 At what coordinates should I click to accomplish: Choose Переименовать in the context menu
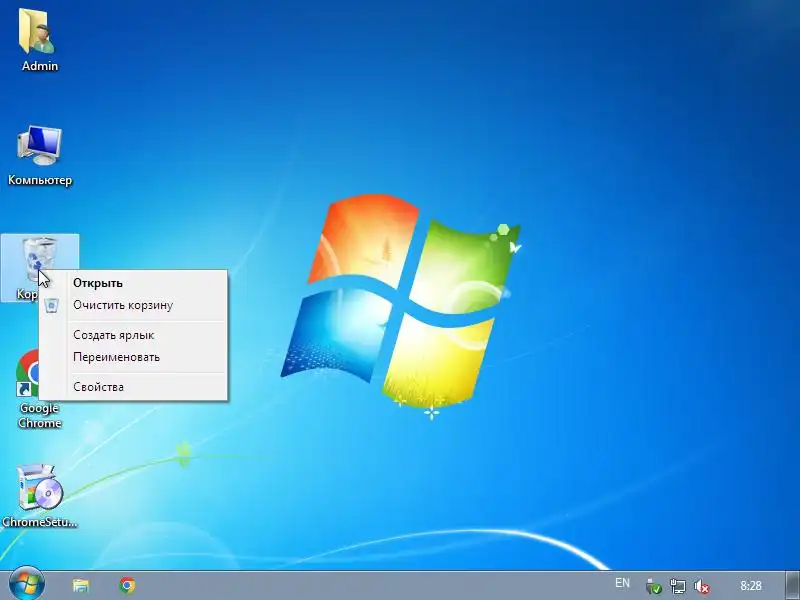click(x=133, y=357)
